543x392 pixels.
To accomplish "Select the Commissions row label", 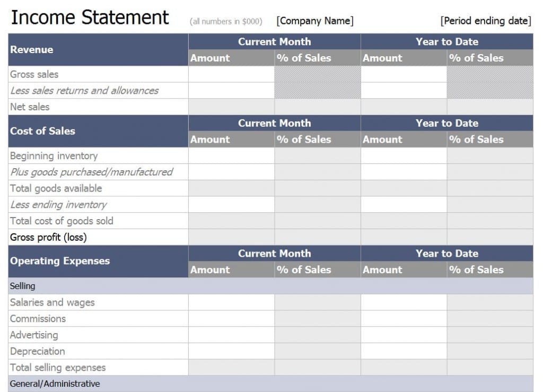I will (x=38, y=318).
